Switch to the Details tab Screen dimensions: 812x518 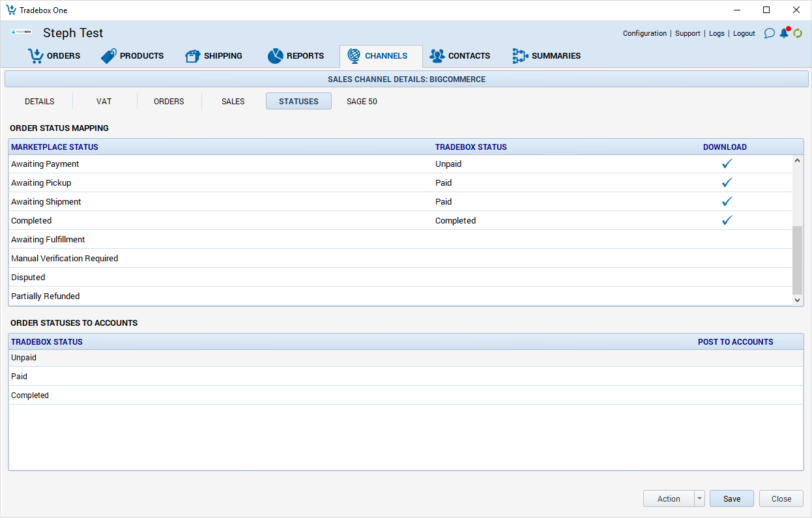[40, 102]
